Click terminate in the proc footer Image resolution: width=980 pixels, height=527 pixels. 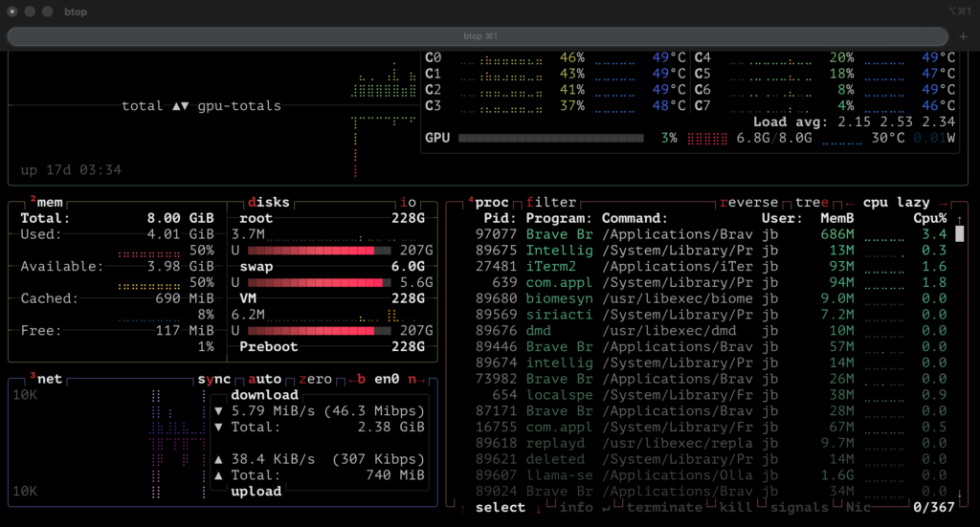point(664,508)
